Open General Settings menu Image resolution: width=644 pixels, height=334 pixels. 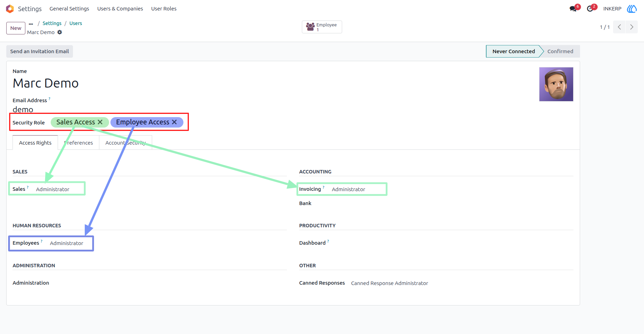coord(69,9)
